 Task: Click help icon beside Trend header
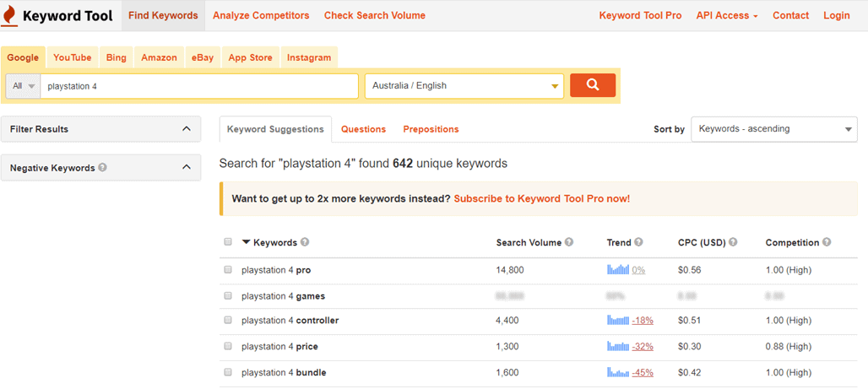(638, 242)
